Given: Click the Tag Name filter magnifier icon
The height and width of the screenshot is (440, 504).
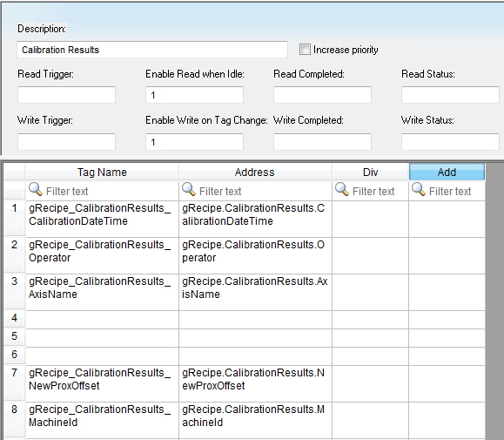Looking at the screenshot, I should (x=36, y=189).
